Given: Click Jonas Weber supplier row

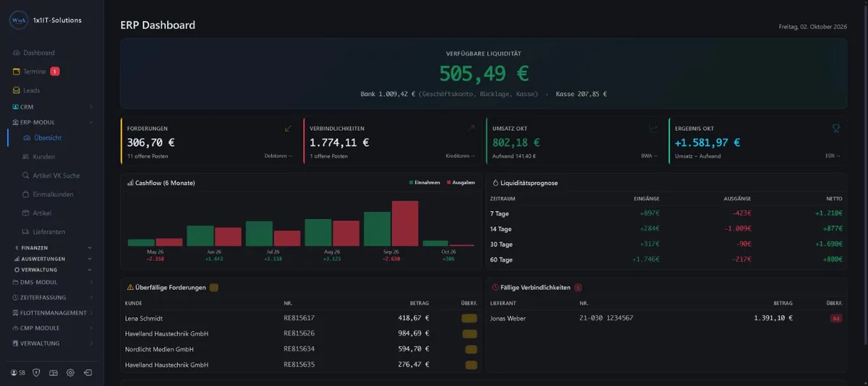Looking at the screenshot, I should click(x=666, y=318).
